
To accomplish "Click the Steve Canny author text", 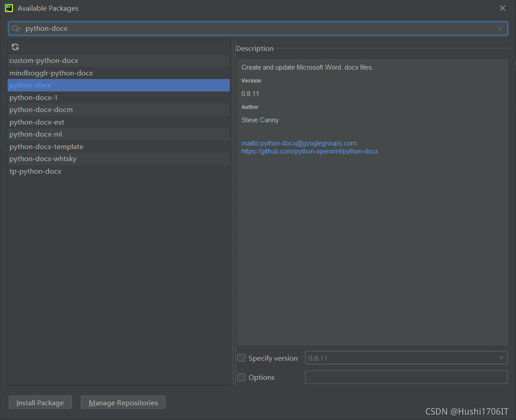I will pyautogui.click(x=260, y=120).
